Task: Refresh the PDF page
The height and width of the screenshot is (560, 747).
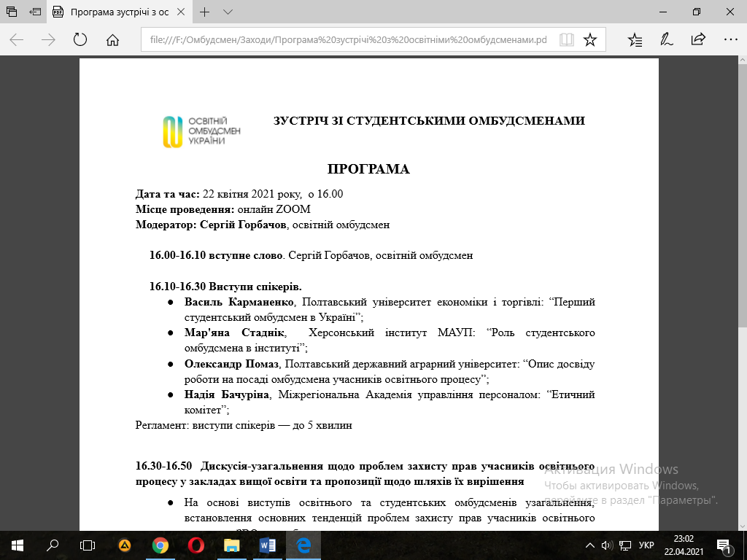Action: pyautogui.click(x=80, y=39)
